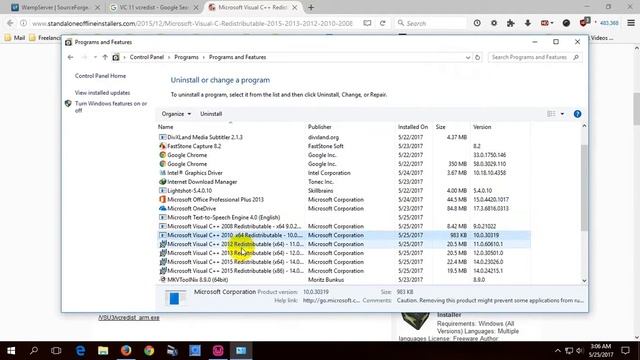
Task: Launch Microsoft Edge from the taskbar
Action: tap(80, 351)
